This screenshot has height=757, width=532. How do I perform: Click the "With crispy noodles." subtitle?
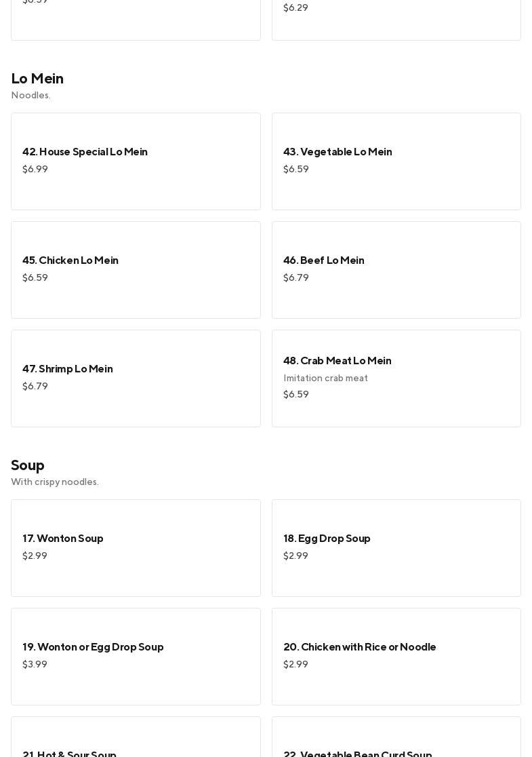coord(55,482)
